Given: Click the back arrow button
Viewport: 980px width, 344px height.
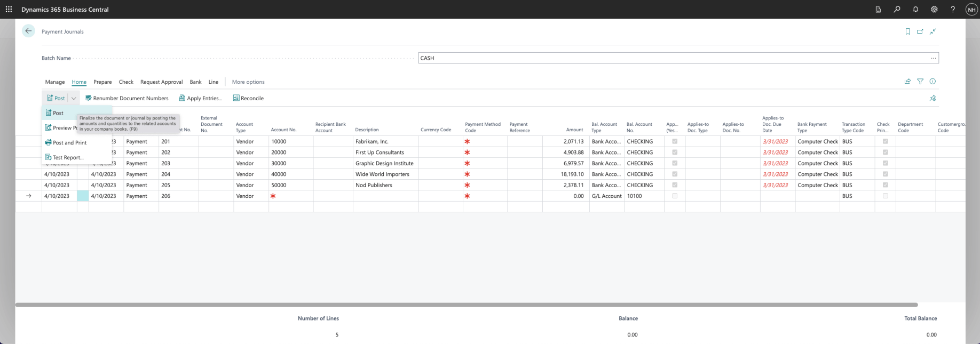Looking at the screenshot, I should (28, 31).
